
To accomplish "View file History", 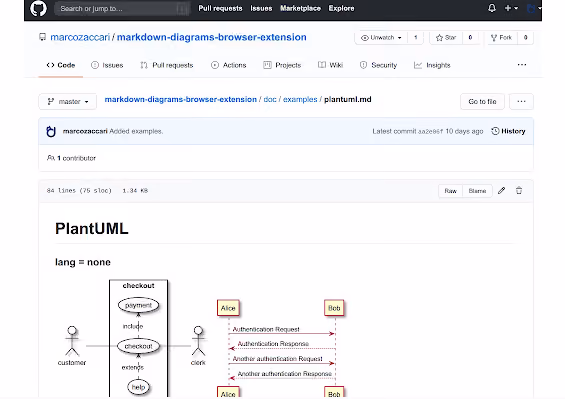I will click(x=508, y=131).
